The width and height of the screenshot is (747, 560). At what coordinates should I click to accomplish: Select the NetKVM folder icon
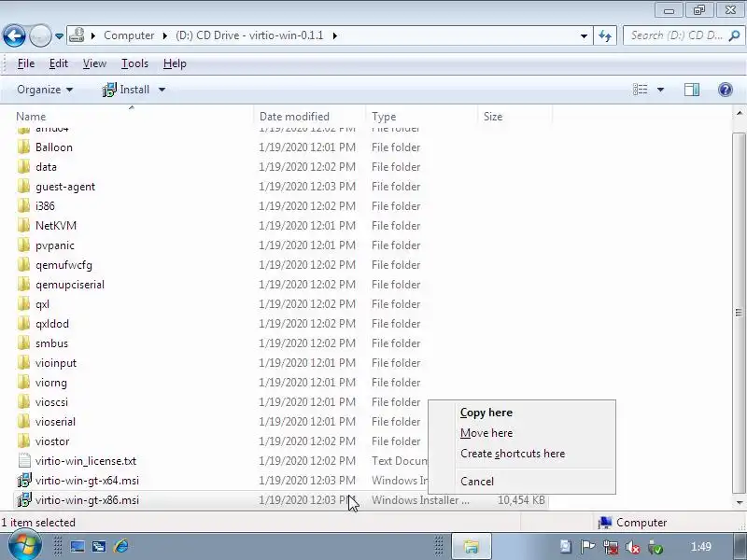[23, 225]
